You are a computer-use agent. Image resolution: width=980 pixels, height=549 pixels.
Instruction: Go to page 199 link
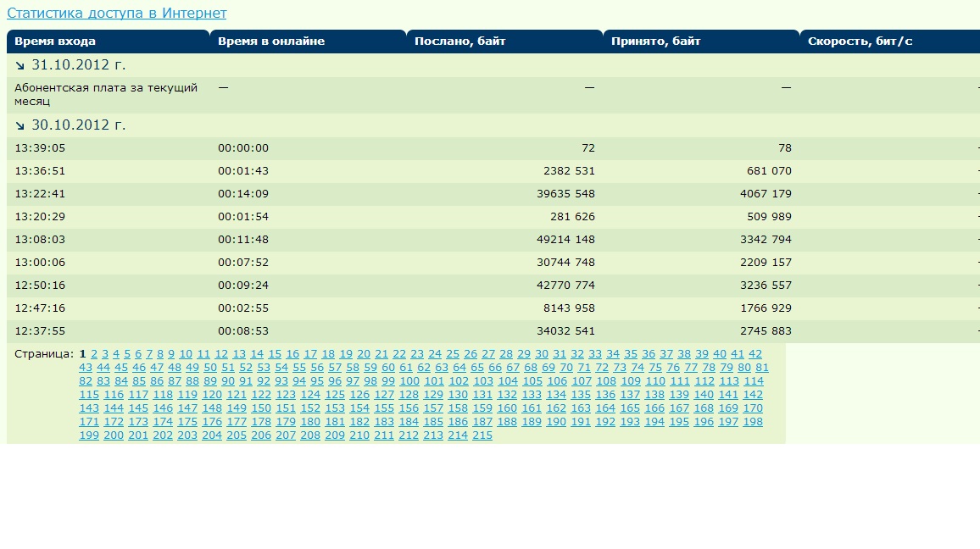coord(89,435)
